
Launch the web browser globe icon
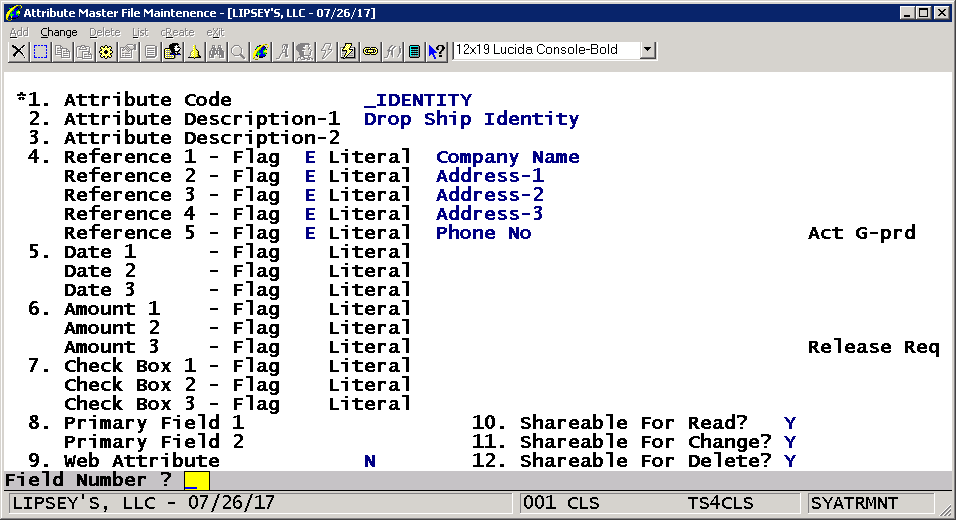point(261,51)
